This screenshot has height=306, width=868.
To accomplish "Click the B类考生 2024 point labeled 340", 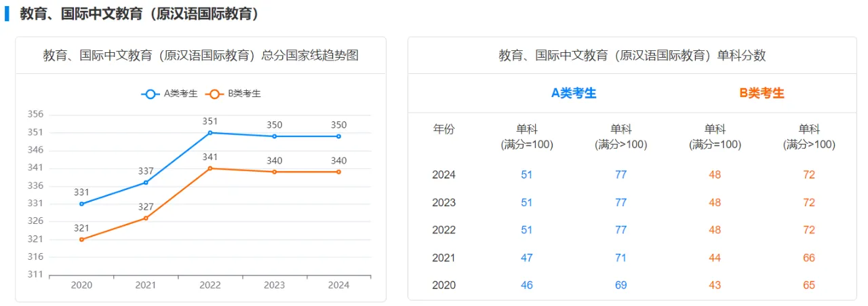I will tap(338, 172).
